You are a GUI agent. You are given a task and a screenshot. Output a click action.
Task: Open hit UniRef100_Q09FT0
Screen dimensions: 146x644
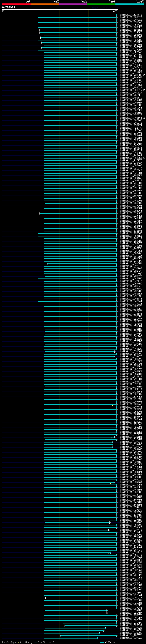click(x=131, y=17)
